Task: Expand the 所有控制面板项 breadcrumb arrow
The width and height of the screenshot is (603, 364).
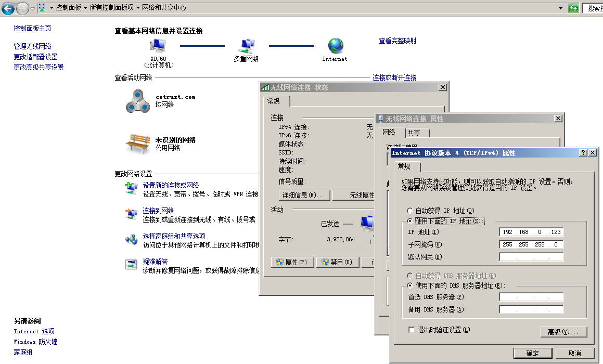Action: [x=138, y=8]
